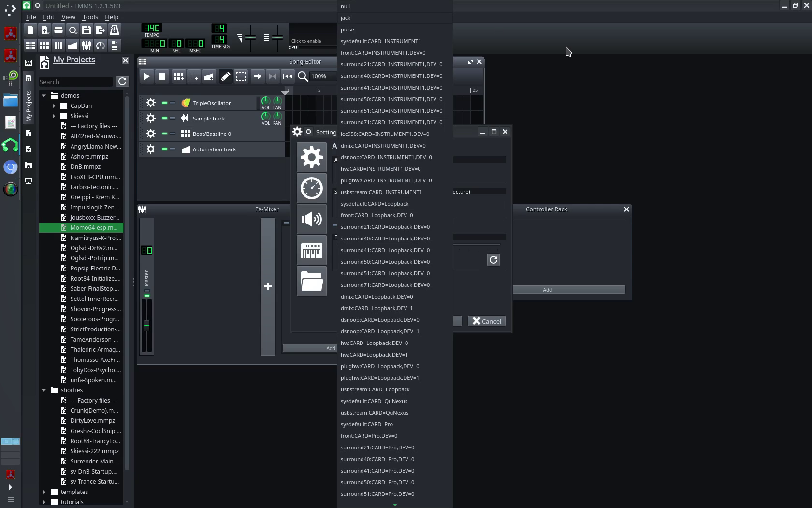Add beat/bassline track in Song-Editor
Image resolution: width=812 pixels, height=508 pixels.
coord(178,76)
